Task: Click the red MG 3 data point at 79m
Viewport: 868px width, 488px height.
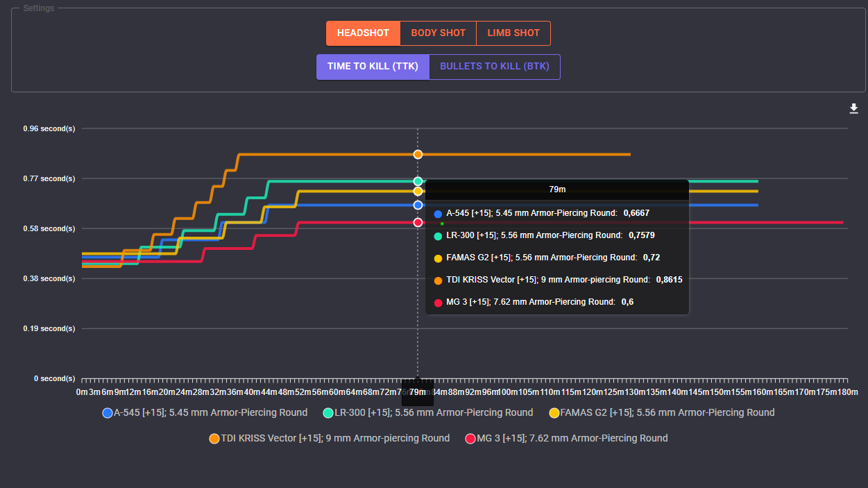Action: tap(418, 222)
